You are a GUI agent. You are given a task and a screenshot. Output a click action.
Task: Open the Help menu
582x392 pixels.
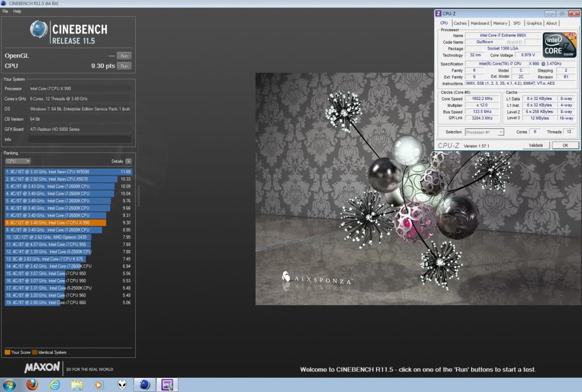(x=17, y=11)
